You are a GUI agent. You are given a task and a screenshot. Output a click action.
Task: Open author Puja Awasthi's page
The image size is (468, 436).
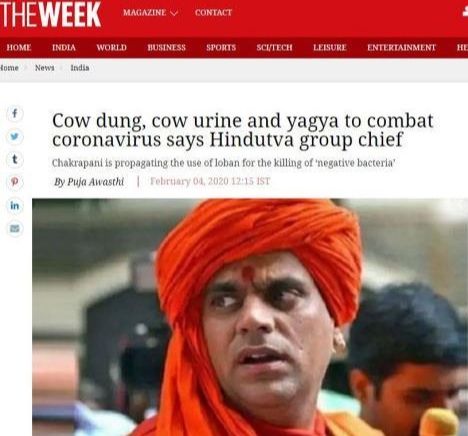tap(89, 182)
